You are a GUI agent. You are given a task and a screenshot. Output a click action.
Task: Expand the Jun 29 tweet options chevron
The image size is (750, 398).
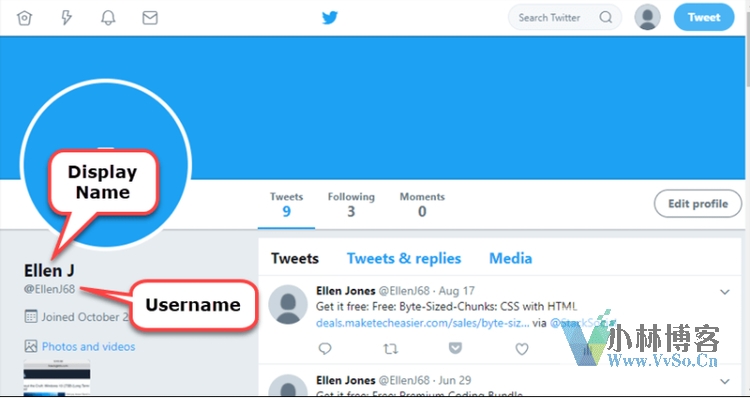(x=725, y=381)
